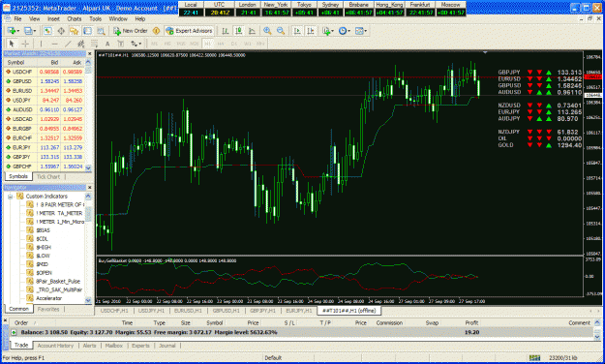Zoom in on the chart
This screenshot has width=605, height=364.
(x=267, y=31)
